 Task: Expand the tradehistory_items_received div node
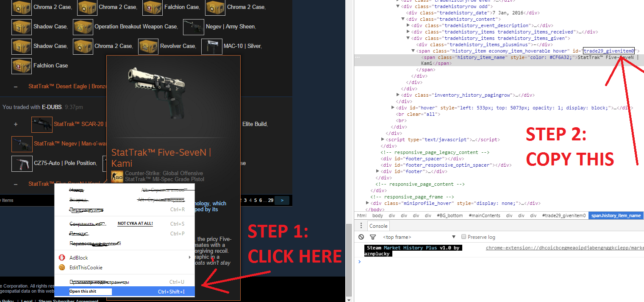point(408,32)
